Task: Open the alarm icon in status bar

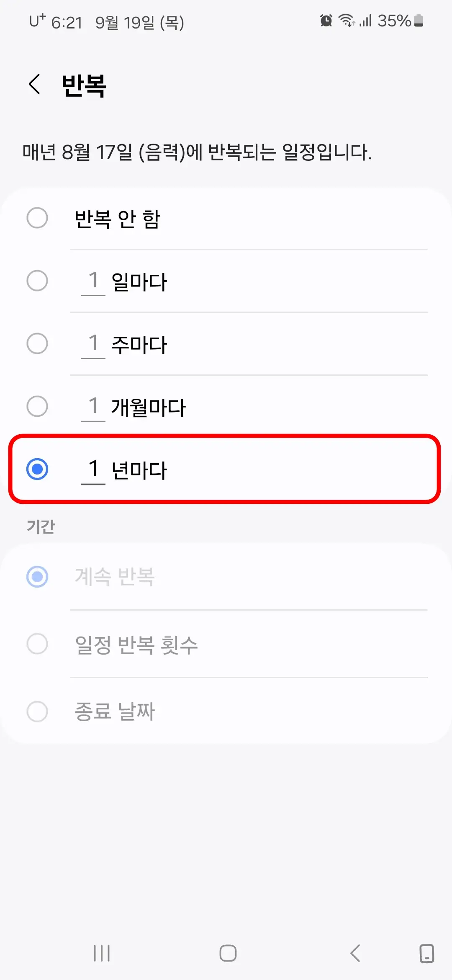Action: click(x=326, y=20)
